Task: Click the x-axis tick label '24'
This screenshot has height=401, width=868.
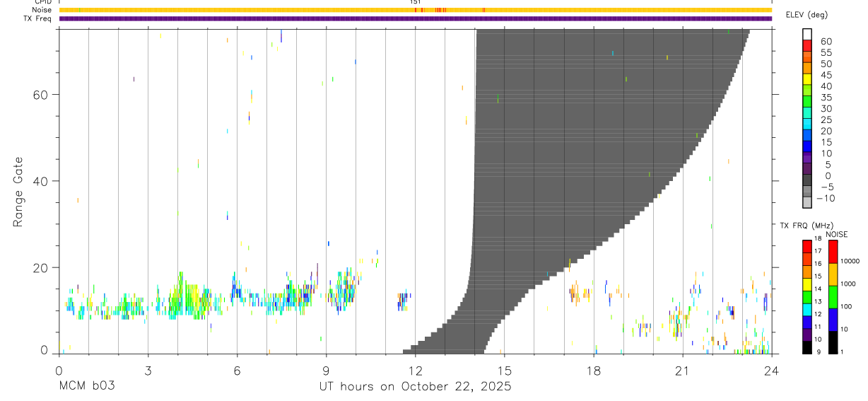Action: (x=771, y=370)
